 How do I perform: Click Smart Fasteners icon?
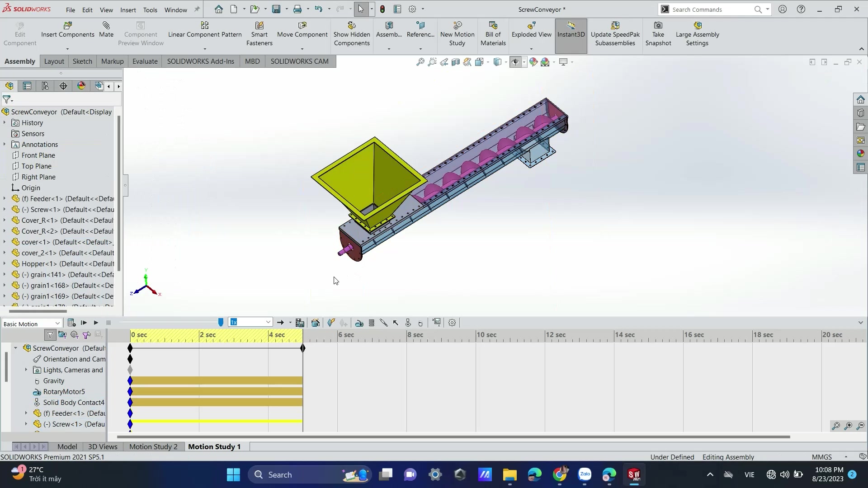[x=259, y=25]
